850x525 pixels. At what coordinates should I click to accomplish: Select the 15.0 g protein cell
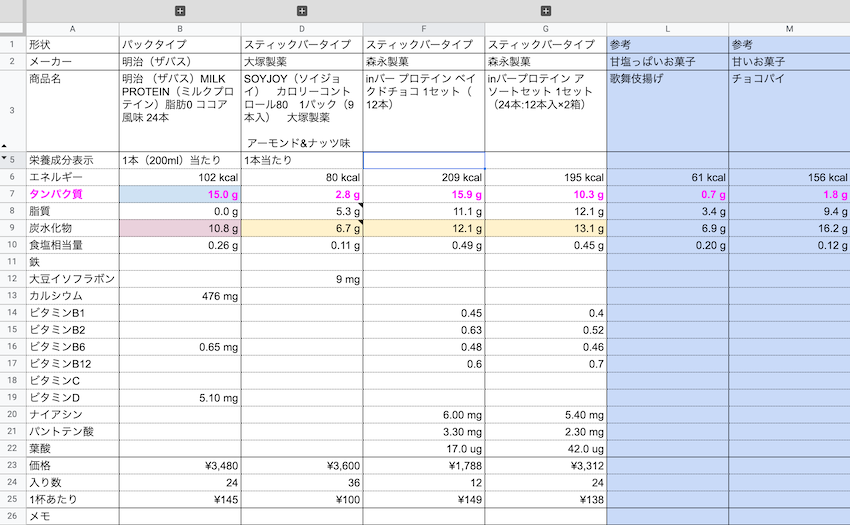180,194
